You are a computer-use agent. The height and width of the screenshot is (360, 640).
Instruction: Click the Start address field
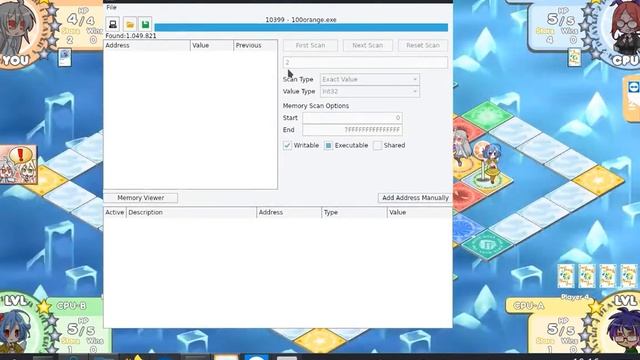(352, 118)
